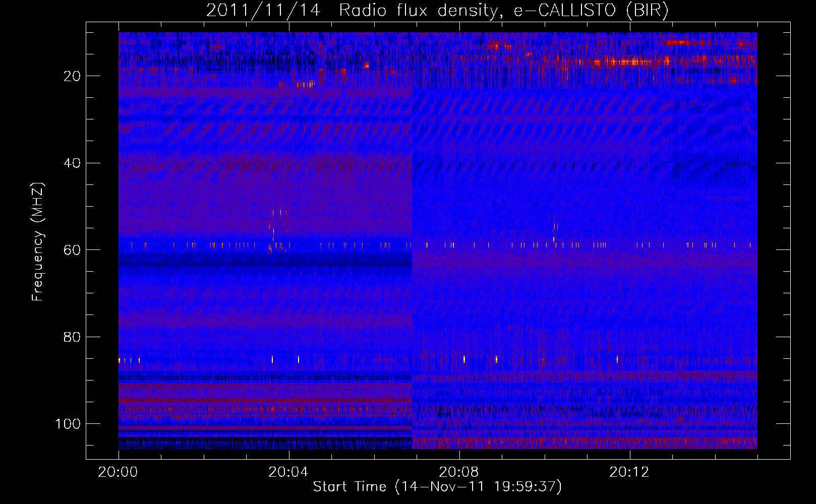Click the 60 MHz frequency tick label
This screenshot has width=816, height=504.
coord(72,250)
